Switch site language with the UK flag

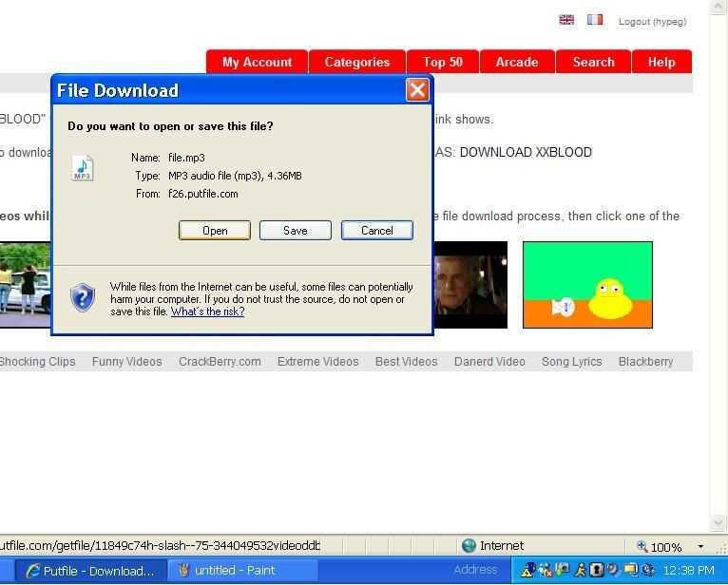(x=566, y=20)
